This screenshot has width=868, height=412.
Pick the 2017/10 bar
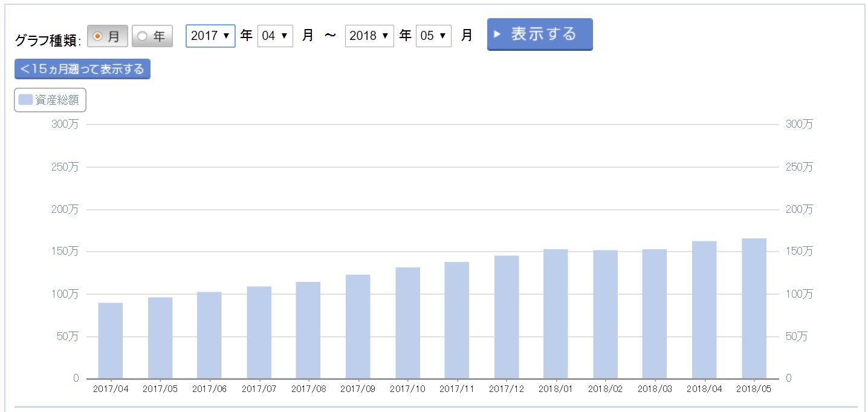(407, 323)
